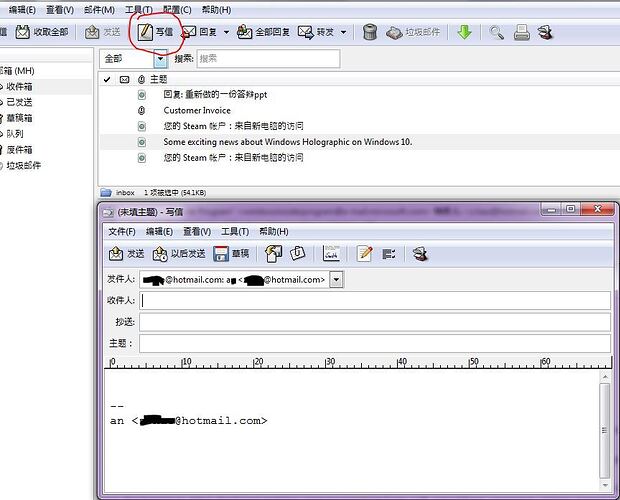Click the preferences icon right of the printer

pyautogui.click(x=545, y=32)
